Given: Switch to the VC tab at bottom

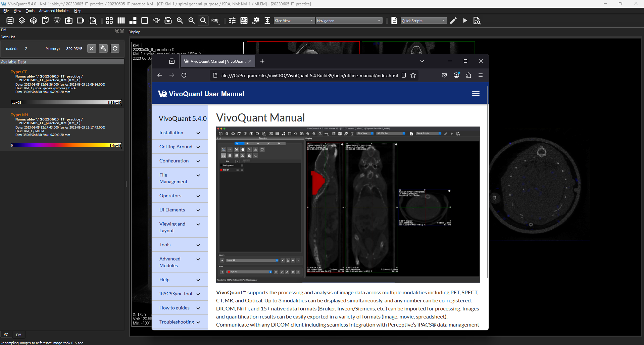Looking at the screenshot, I should pos(6,335).
